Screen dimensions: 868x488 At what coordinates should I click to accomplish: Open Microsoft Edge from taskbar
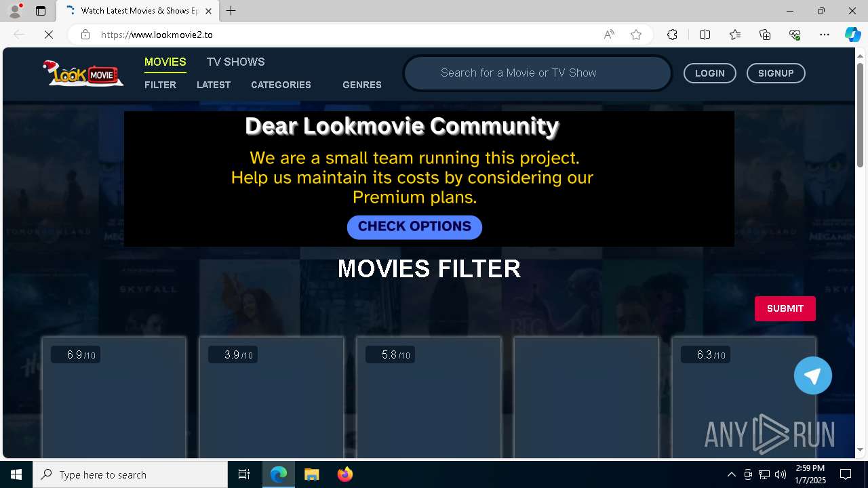point(279,474)
